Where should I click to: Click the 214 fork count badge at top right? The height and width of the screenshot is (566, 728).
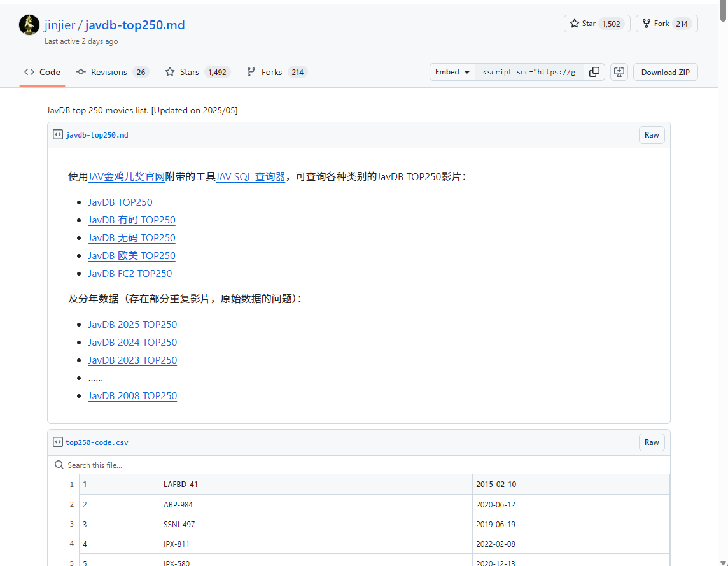(682, 24)
